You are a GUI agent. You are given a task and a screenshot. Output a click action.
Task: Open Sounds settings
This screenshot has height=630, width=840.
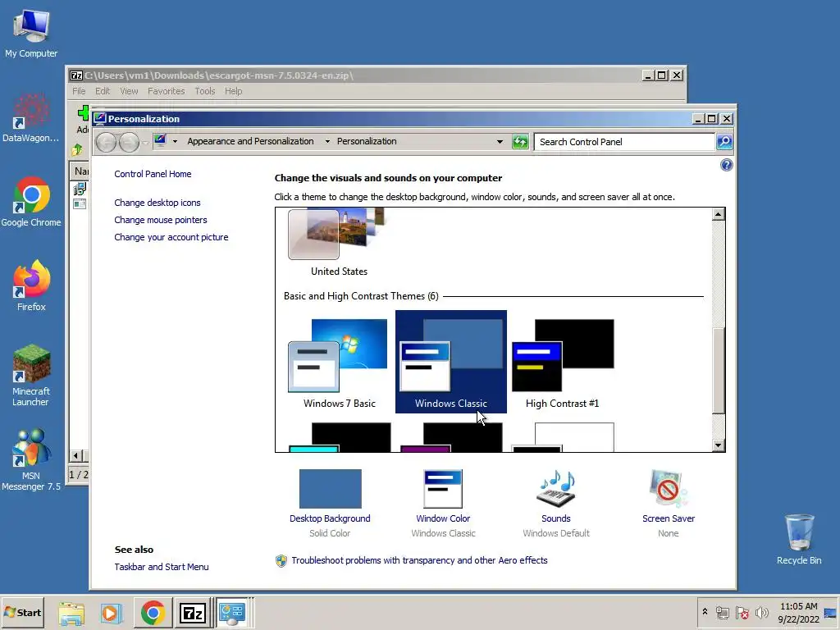click(x=555, y=503)
